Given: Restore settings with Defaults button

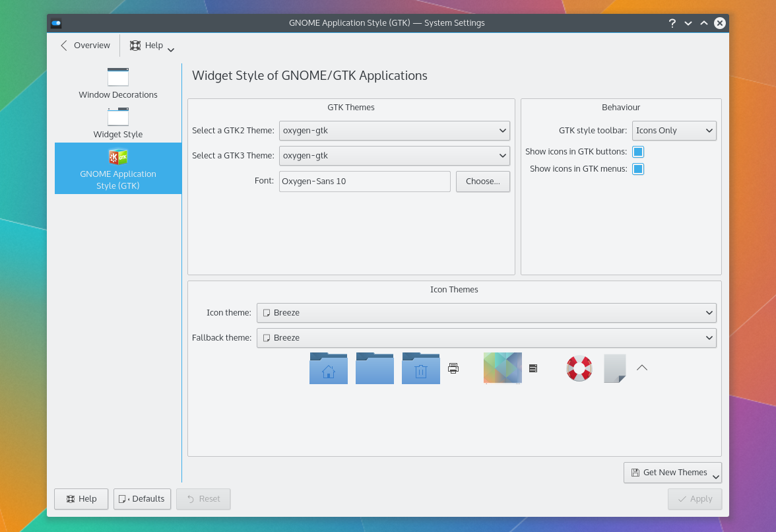Looking at the screenshot, I should [x=142, y=499].
